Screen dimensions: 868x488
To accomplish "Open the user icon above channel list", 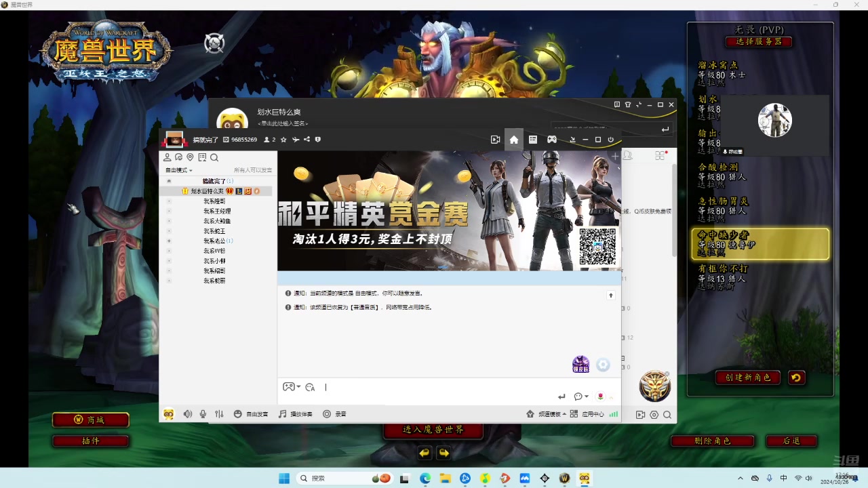I will pos(167,157).
